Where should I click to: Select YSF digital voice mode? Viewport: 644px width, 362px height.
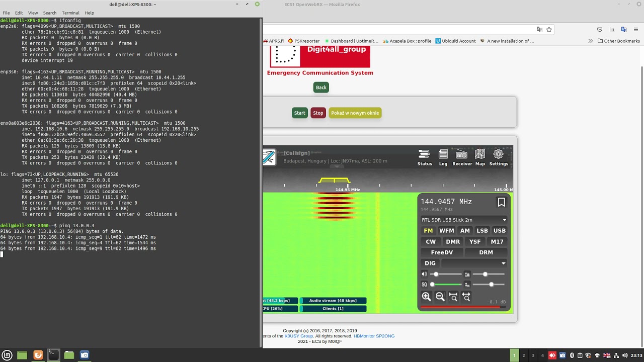[475, 242]
